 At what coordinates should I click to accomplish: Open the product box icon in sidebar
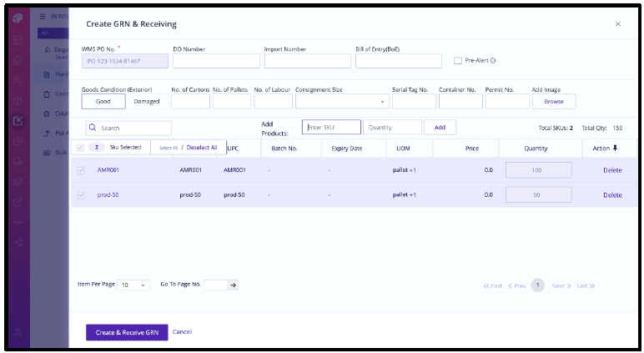click(18, 101)
